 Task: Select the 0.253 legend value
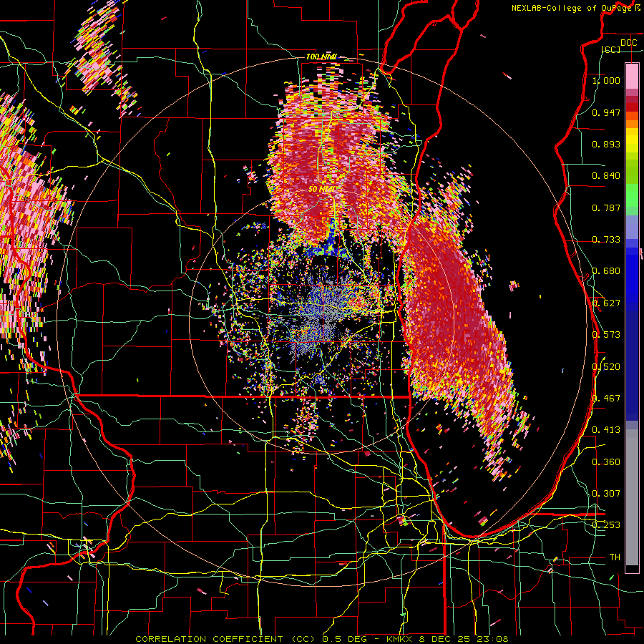[606, 525]
